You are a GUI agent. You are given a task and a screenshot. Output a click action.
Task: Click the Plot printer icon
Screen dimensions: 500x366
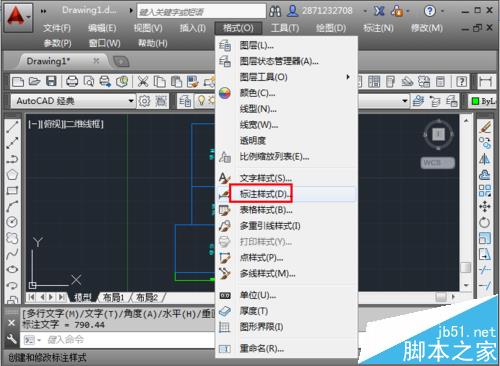tap(72, 81)
